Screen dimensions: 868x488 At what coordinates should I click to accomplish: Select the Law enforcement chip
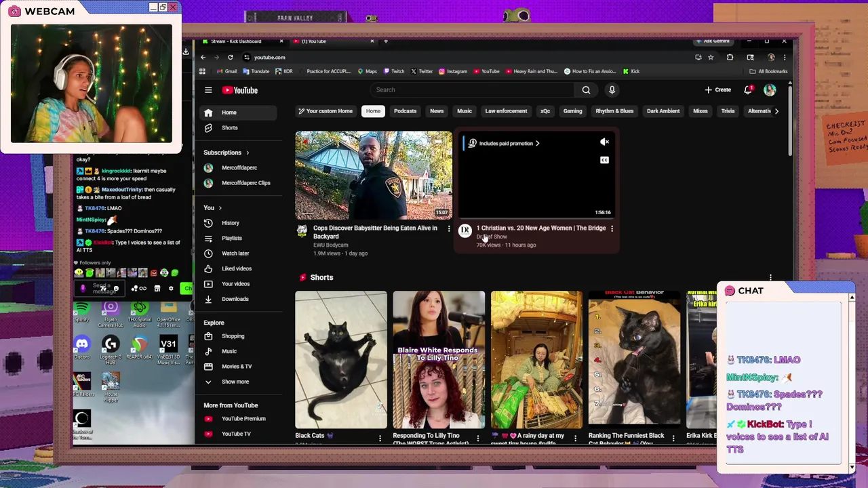coord(506,111)
